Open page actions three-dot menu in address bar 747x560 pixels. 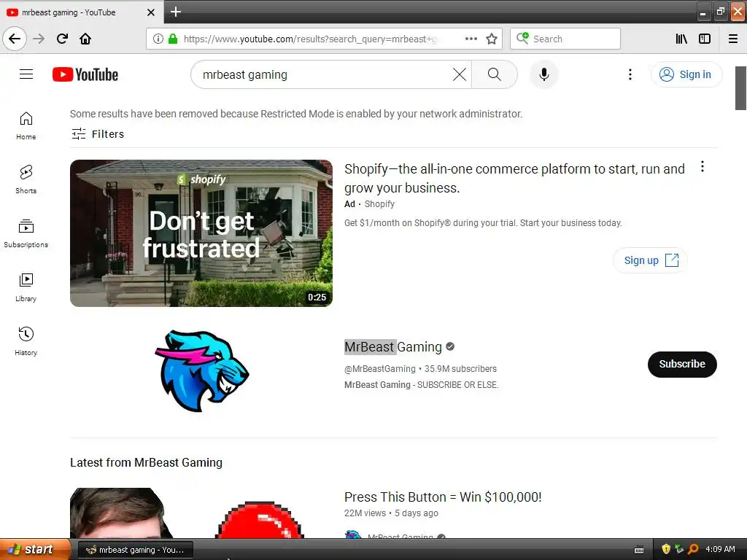471,39
